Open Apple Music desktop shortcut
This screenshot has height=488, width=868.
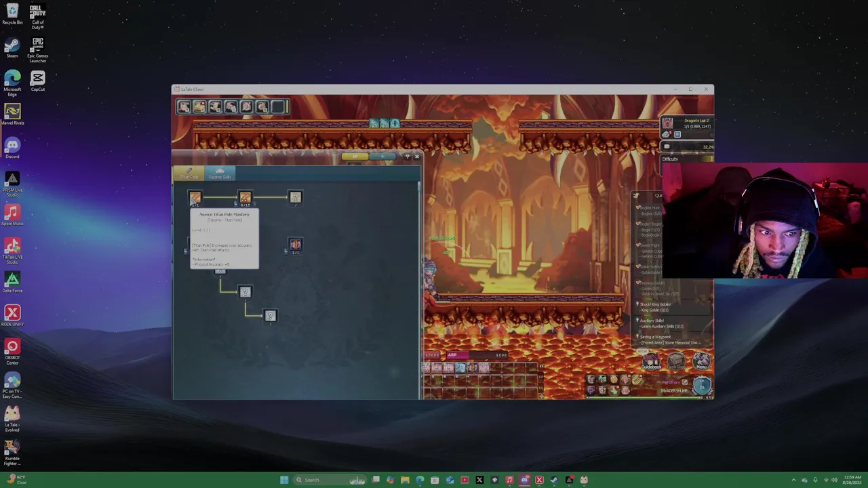pyautogui.click(x=12, y=215)
